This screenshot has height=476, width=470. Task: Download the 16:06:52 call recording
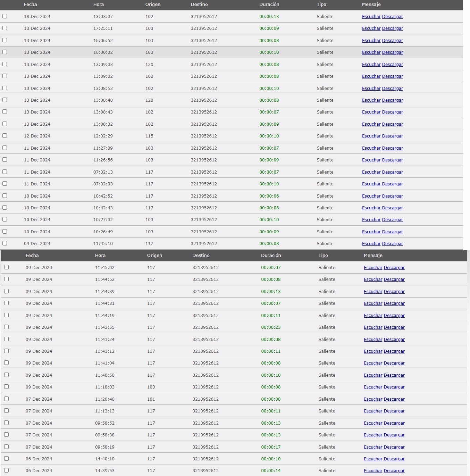click(392, 41)
